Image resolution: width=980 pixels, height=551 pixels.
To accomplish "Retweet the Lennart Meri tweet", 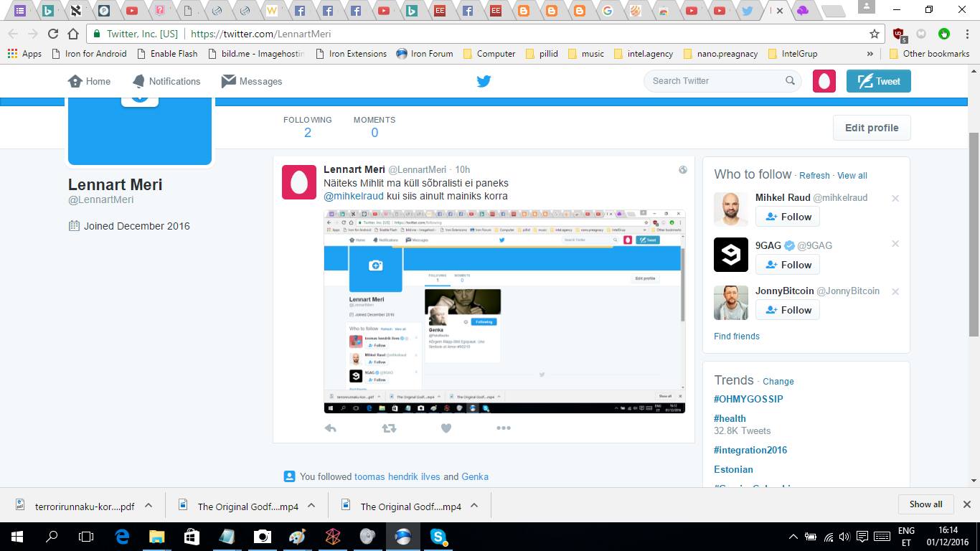I will tap(389, 428).
